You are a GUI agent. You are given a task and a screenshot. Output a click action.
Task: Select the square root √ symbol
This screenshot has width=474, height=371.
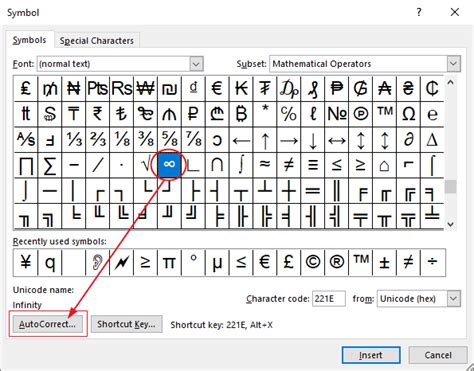click(146, 165)
